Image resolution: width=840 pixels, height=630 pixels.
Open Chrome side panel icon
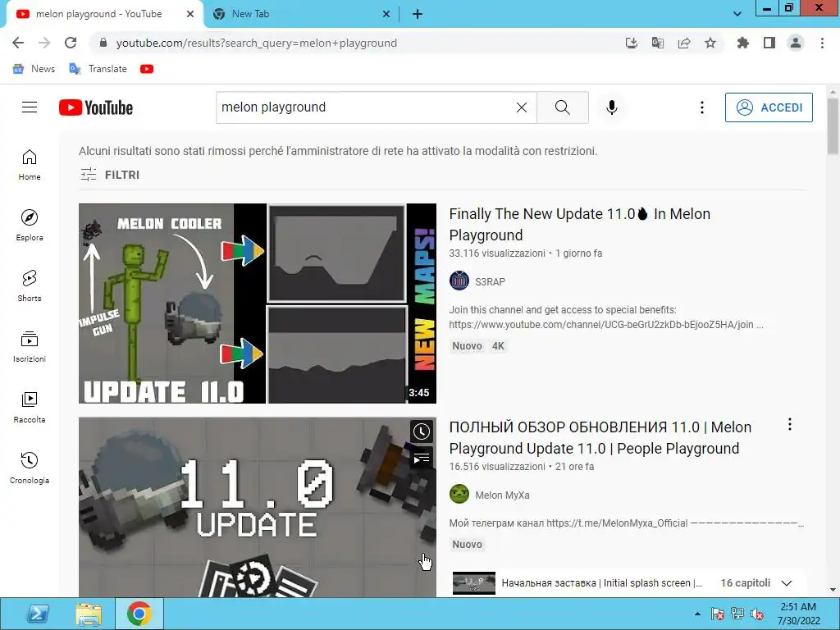pos(769,43)
